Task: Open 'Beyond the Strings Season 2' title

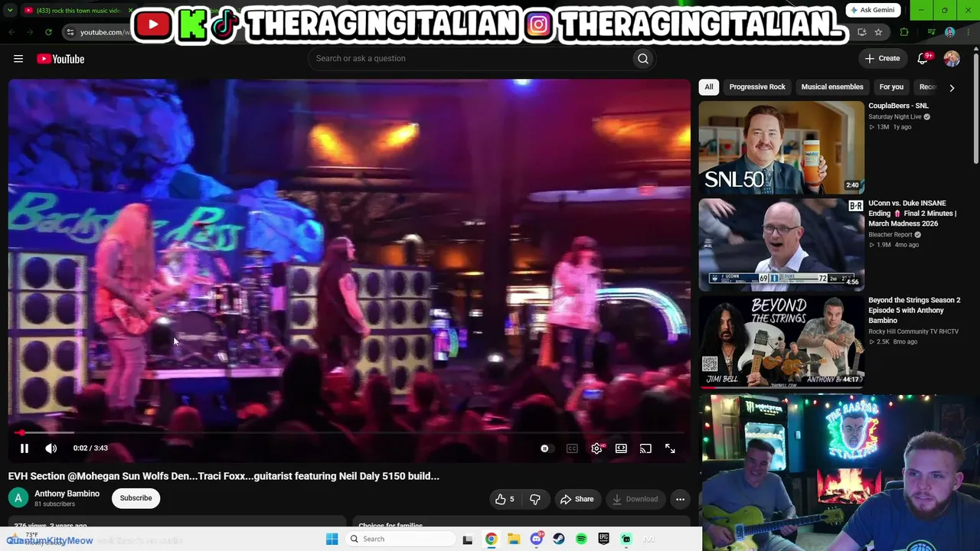Action: pos(914,310)
